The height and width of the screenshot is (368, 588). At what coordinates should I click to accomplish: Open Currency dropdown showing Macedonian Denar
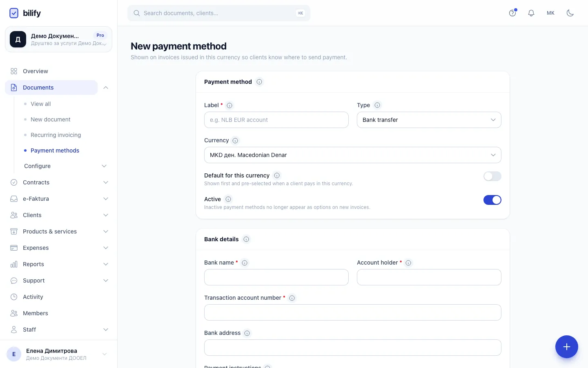point(353,155)
